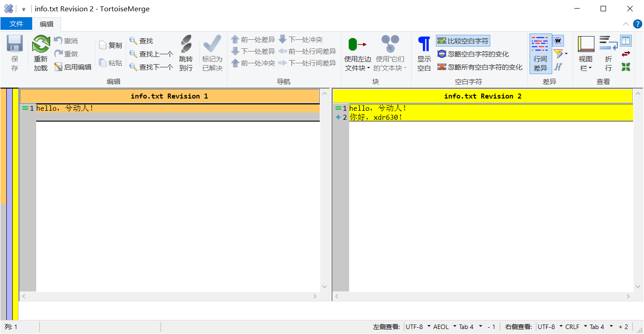Click the funnel with pencil filter icon

[559, 54]
